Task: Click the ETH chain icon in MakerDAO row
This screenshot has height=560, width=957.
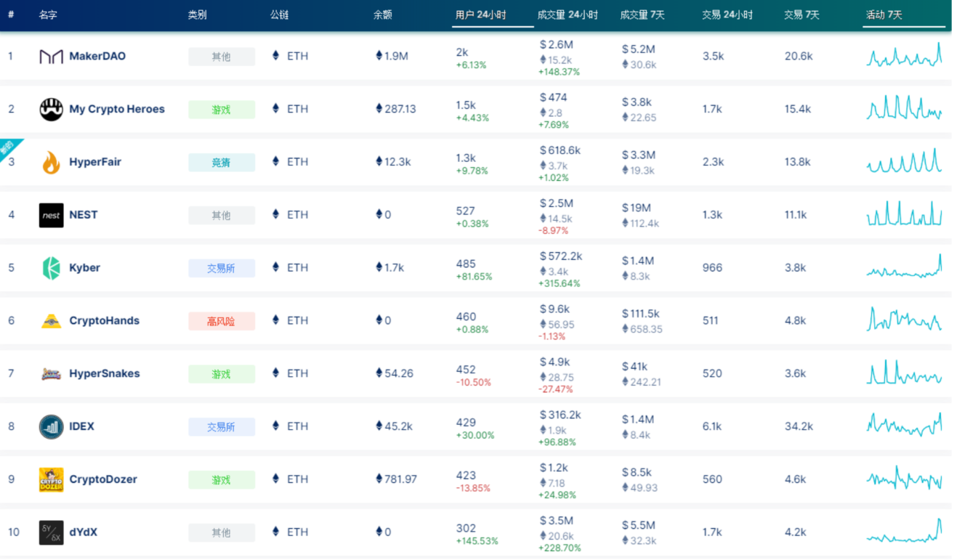Action: (275, 56)
